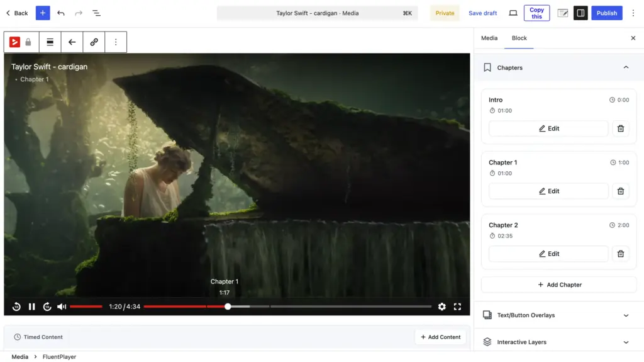Open the document overview list icon
Viewport: 644px width, 362px height.
96,13
